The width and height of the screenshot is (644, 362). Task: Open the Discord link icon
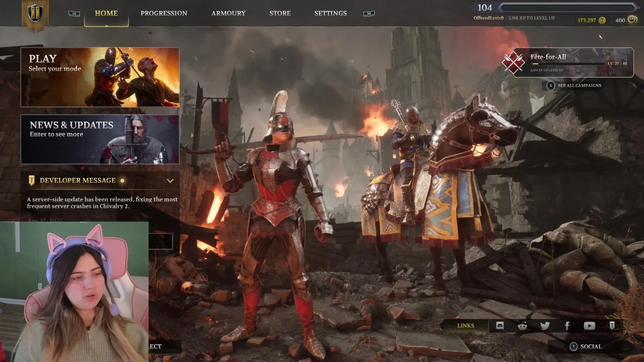(x=500, y=326)
